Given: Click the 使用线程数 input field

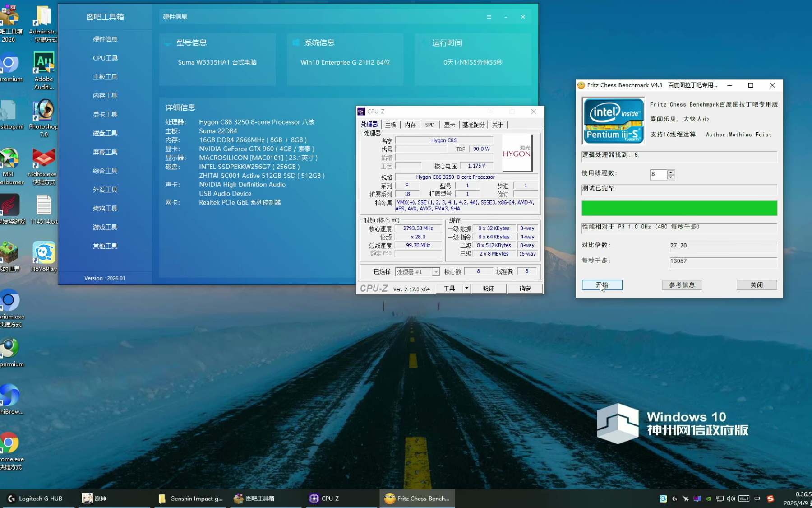Looking at the screenshot, I should coord(658,174).
